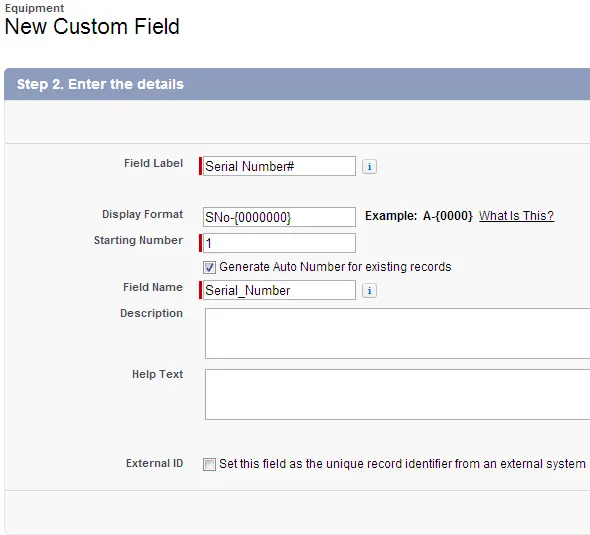The image size is (590, 535).
Task: Focus the Display Format text field
Action: (279, 217)
